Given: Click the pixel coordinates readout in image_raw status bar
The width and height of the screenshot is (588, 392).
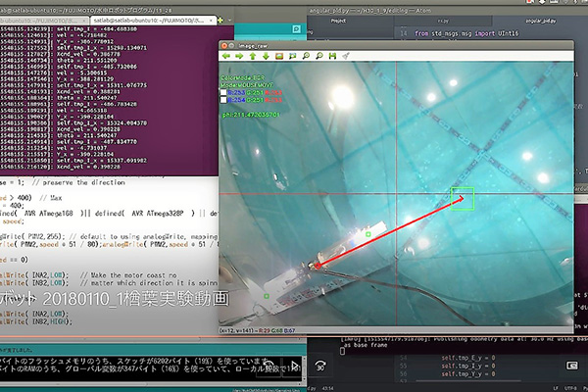Looking at the screenshot, I should (258, 330).
